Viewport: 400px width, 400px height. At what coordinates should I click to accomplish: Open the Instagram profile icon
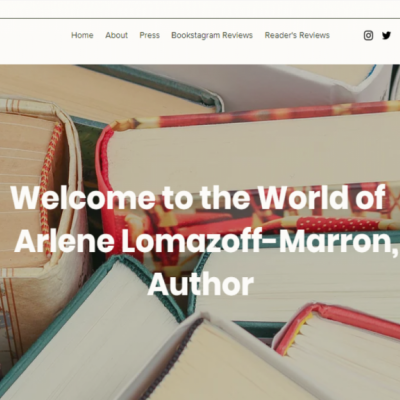[x=368, y=35]
